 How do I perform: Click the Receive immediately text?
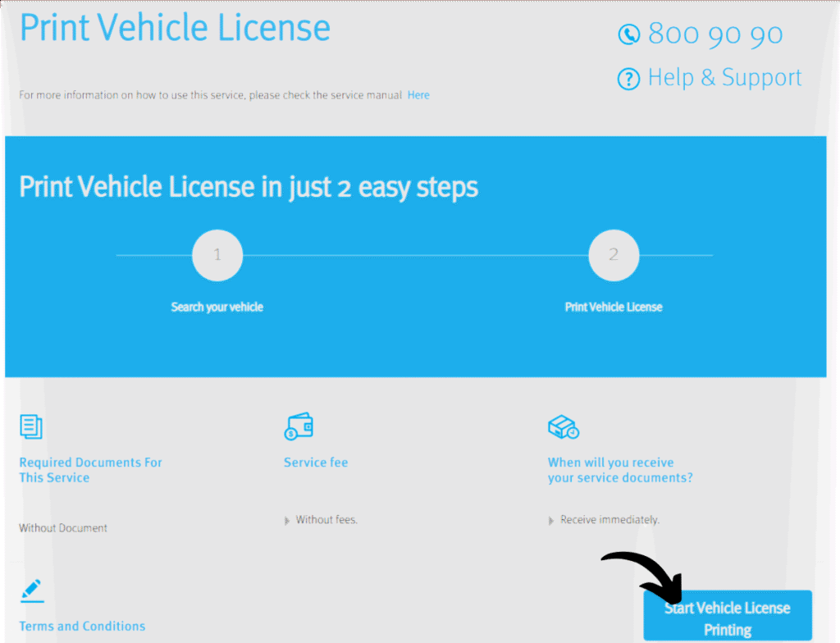point(609,520)
